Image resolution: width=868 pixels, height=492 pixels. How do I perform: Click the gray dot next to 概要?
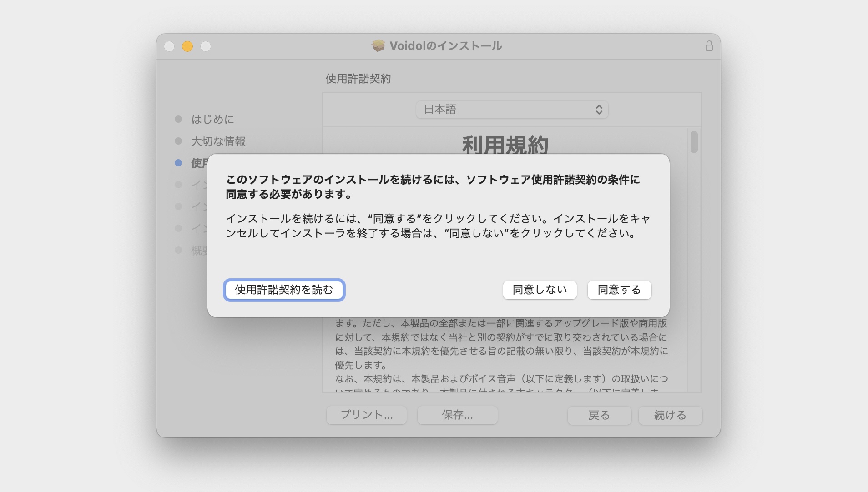[177, 250]
